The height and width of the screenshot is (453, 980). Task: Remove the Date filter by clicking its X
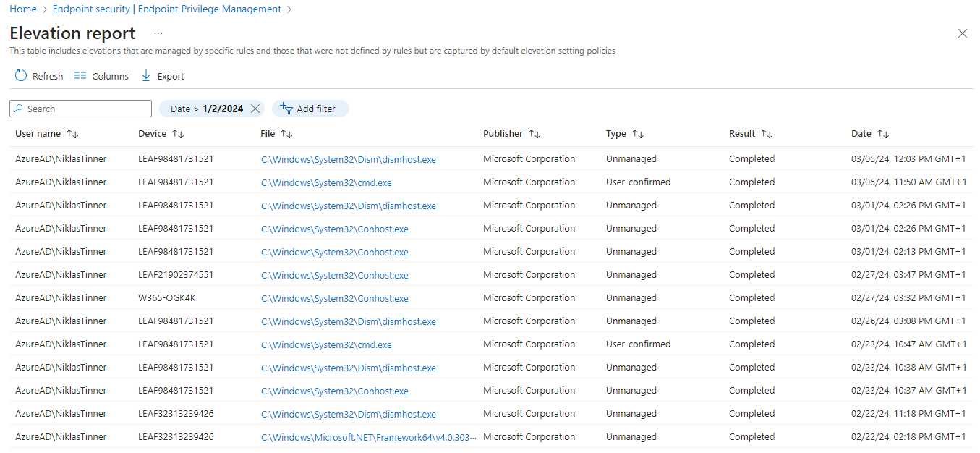click(x=255, y=108)
